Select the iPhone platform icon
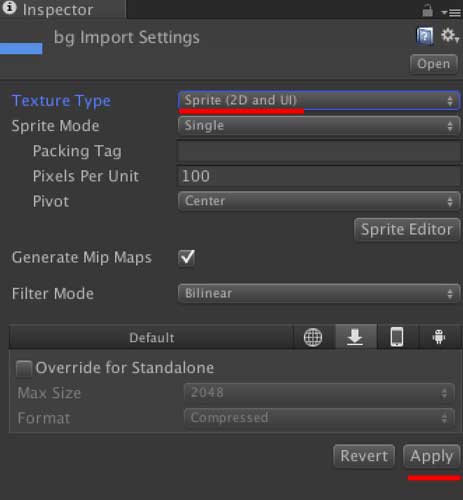Viewport: 463px width, 500px height. click(x=397, y=337)
